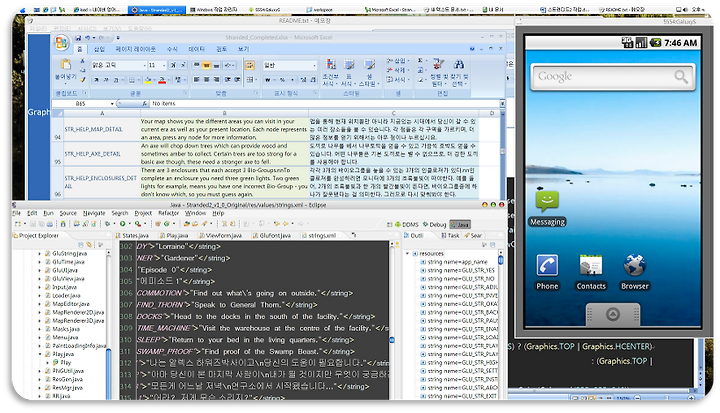This screenshot has height=413, width=720.
Task: Open Excel number format dropdown
Action: pos(314,65)
